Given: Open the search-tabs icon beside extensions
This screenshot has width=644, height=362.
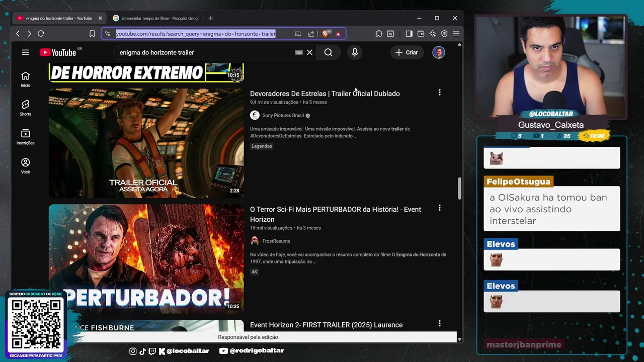Looking at the screenshot, I should pos(390,34).
